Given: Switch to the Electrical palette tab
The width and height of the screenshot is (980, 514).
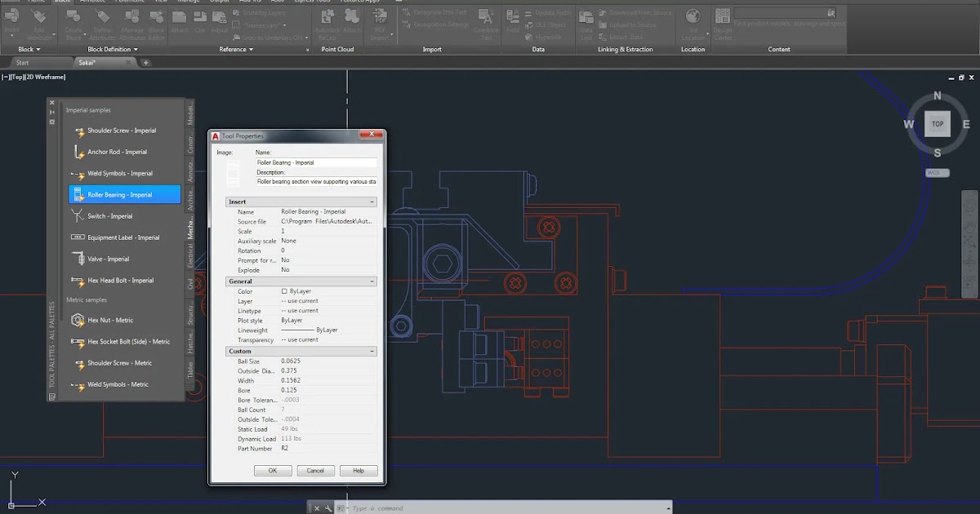Looking at the screenshot, I should pyautogui.click(x=190, y=255).
